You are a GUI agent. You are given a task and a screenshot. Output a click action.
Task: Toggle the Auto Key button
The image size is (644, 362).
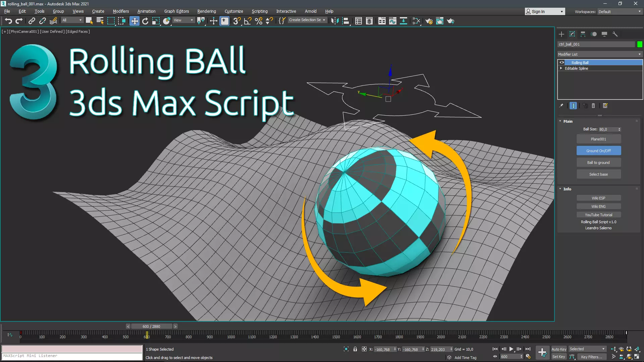coord(559,349)
